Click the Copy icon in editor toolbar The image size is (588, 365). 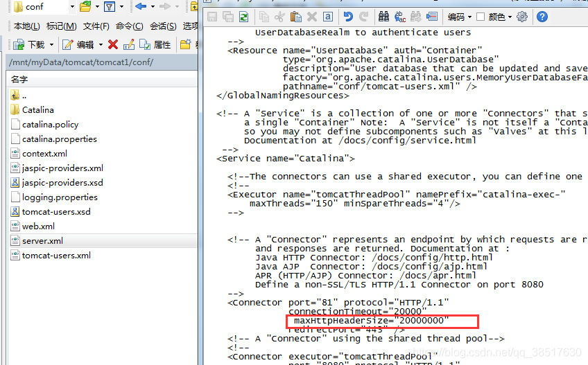pos(264,17)
